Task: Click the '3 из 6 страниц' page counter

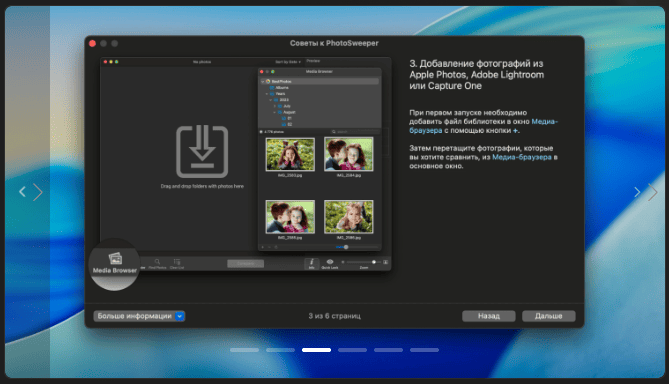Action: coord(334,316)
